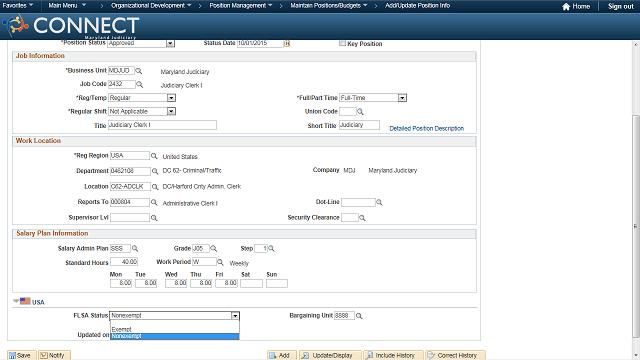Open the Favorites menu
Image resolution: width=640 pixels, height=360 pixels.
[x=18, y=6]
